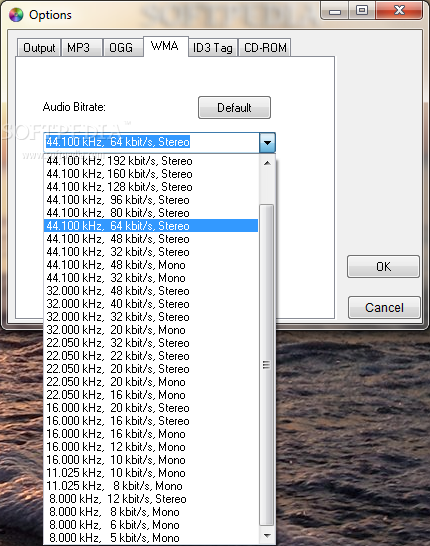Minimize the Options window
Screen dimensions: 430x546
[335, 11]
